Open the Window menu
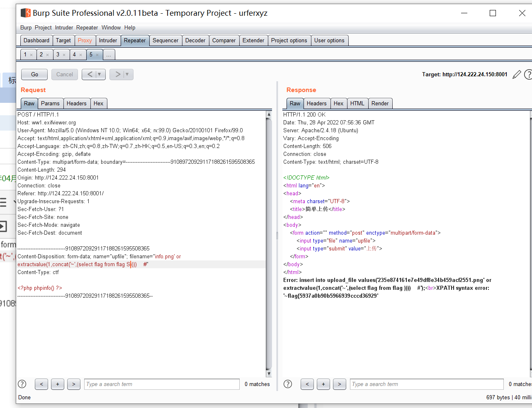 [111, 28]
